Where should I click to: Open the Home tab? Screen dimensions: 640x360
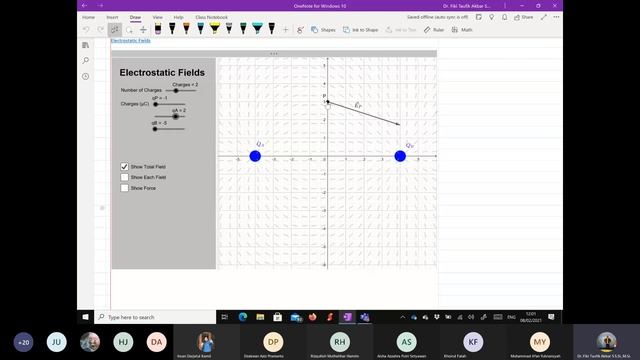coord(88,17)
